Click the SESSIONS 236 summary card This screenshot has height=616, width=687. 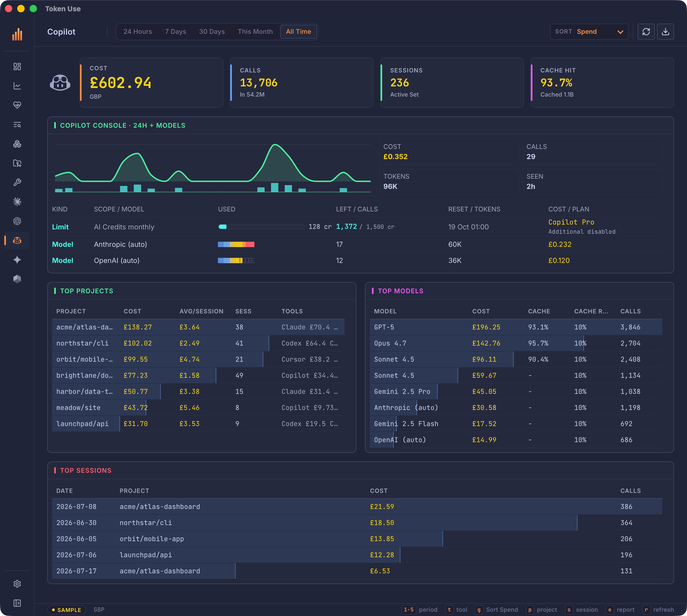click(452, 83)
